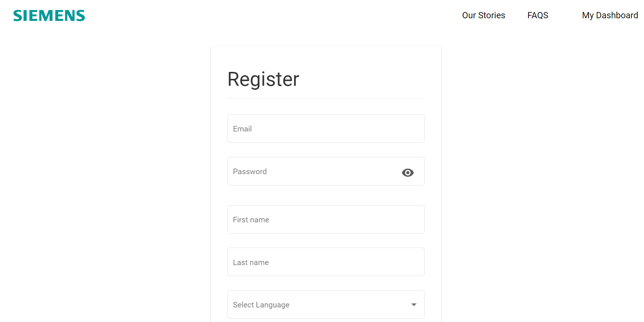Select the First name text box
The image size is (644, 322).
coord(325,219)
